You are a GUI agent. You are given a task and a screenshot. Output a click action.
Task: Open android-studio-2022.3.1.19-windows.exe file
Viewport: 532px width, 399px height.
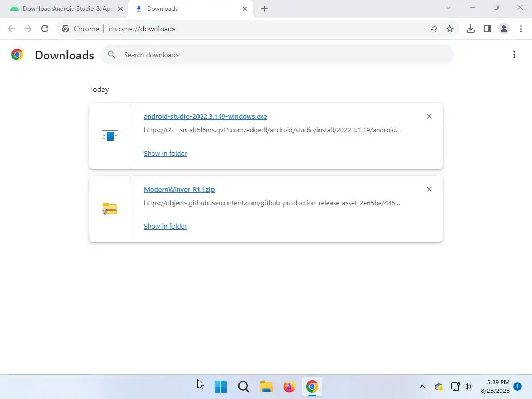click(x=205, y=116)
